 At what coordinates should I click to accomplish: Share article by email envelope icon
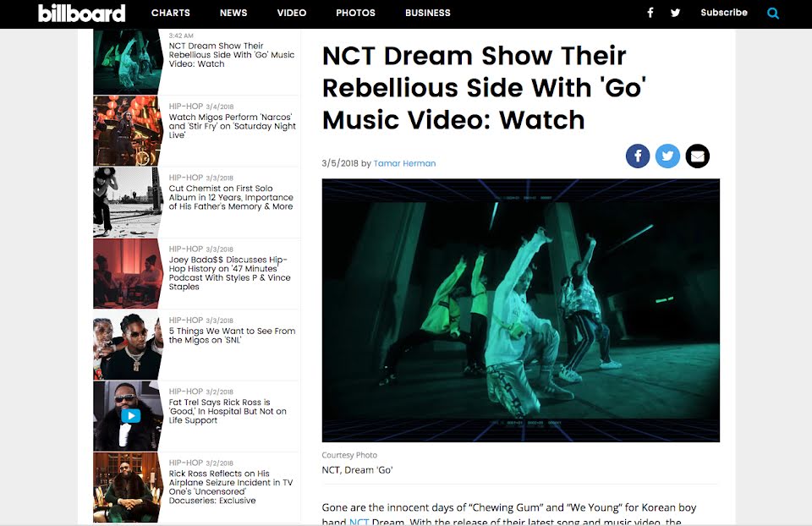coord(698,156)
